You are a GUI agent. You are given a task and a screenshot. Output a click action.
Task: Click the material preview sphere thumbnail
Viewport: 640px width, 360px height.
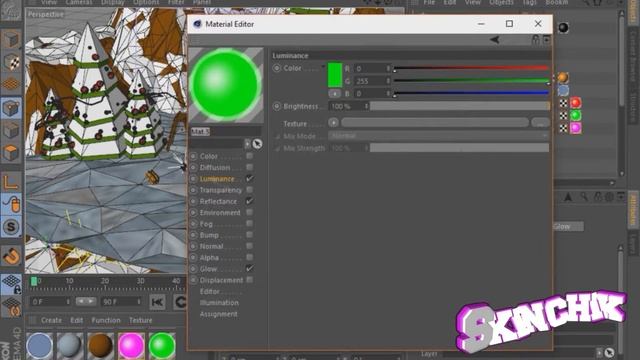226,85
